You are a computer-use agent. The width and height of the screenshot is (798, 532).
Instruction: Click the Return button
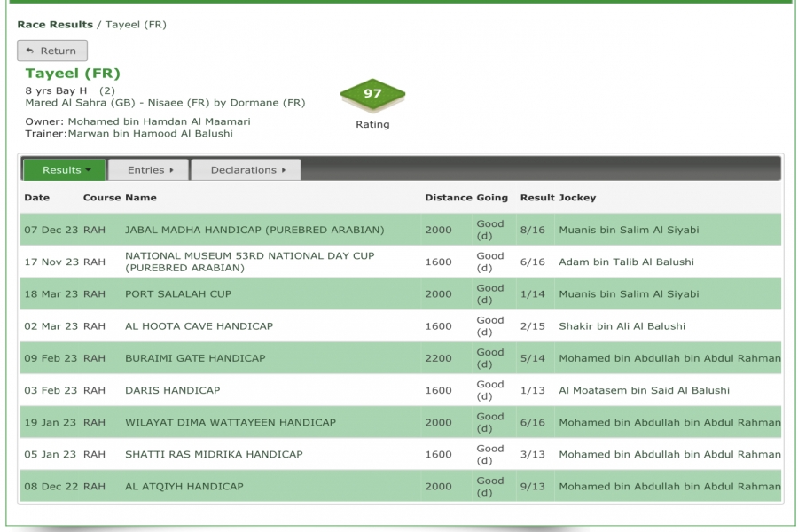click(x=52, y=51)
